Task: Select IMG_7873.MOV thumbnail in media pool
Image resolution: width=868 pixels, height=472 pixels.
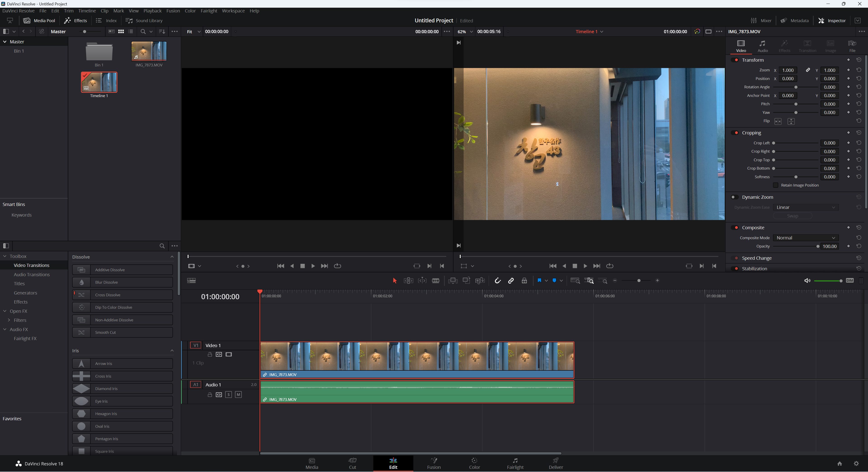Action: coord(149,51)
